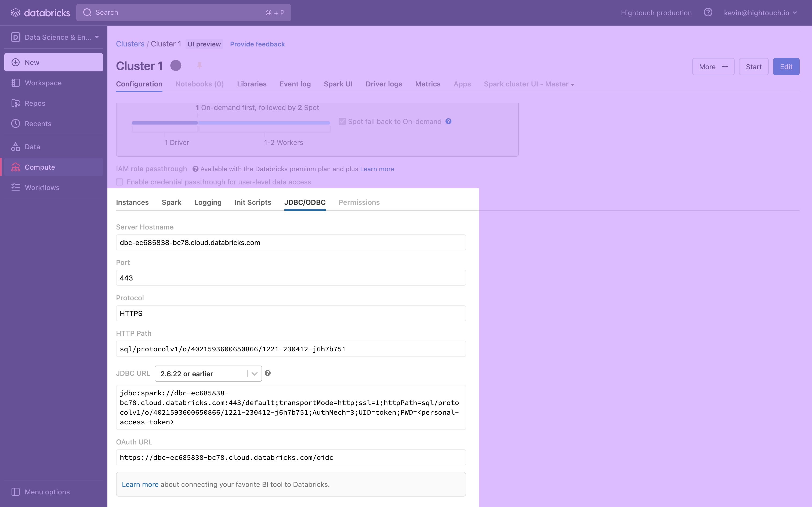Open Workflows from the sidebar
The image size is (812, 507).
[42, 187]
